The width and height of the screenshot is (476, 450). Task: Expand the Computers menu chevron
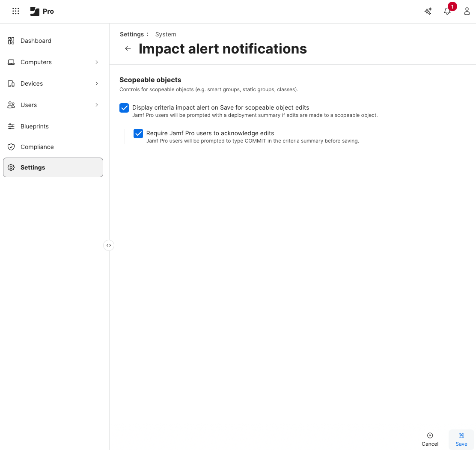click(97, 62)
